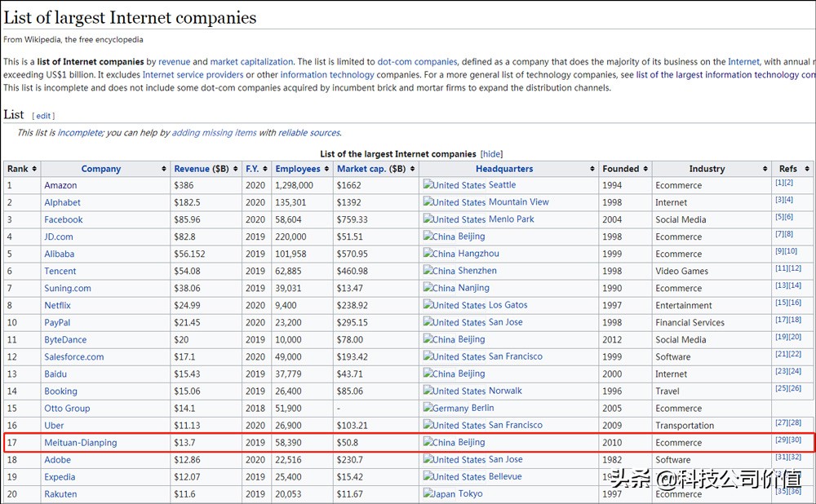The width and height of the screenshot is (816, 504).
Task: Click sort arrows in Company column header
Action: pyautogui.click(x=164, y=169)
